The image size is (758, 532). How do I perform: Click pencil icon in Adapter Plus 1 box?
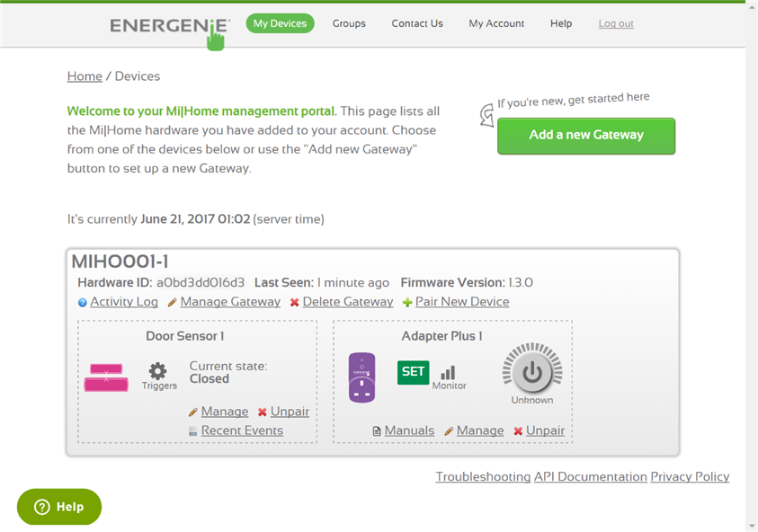(x=448, y=431)
